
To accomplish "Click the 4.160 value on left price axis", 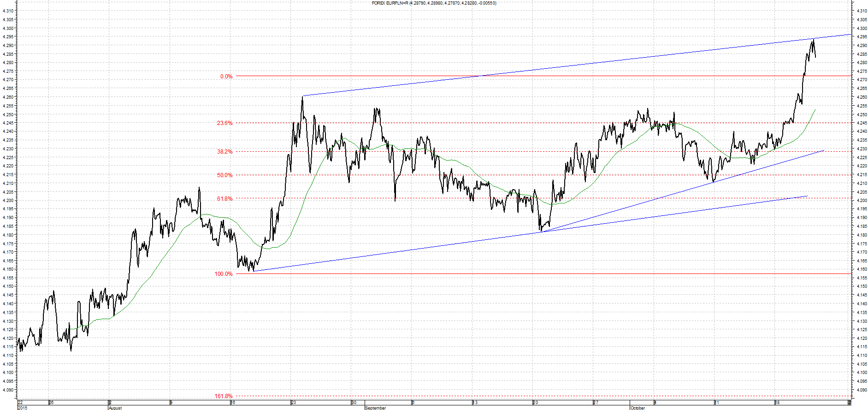I will [8, 269].
